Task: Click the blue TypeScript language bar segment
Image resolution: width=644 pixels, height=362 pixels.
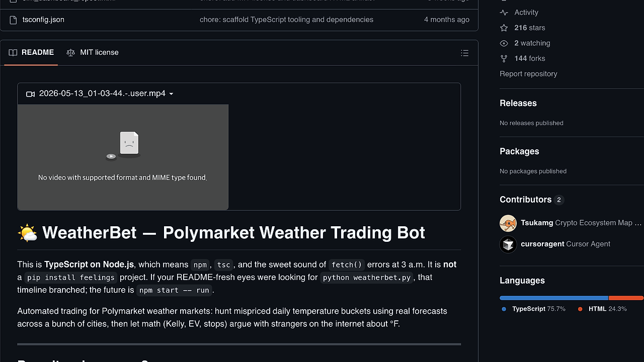Action: tap(554, 298)
